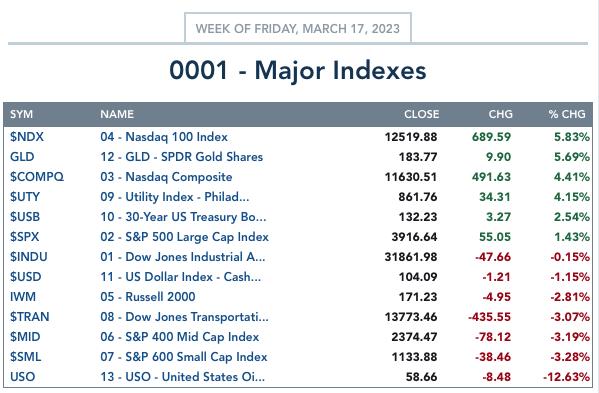Screen dimensions: 599x393
Task: Select the S&P 400 Mid Cap Index link
Action: [180, 337]
